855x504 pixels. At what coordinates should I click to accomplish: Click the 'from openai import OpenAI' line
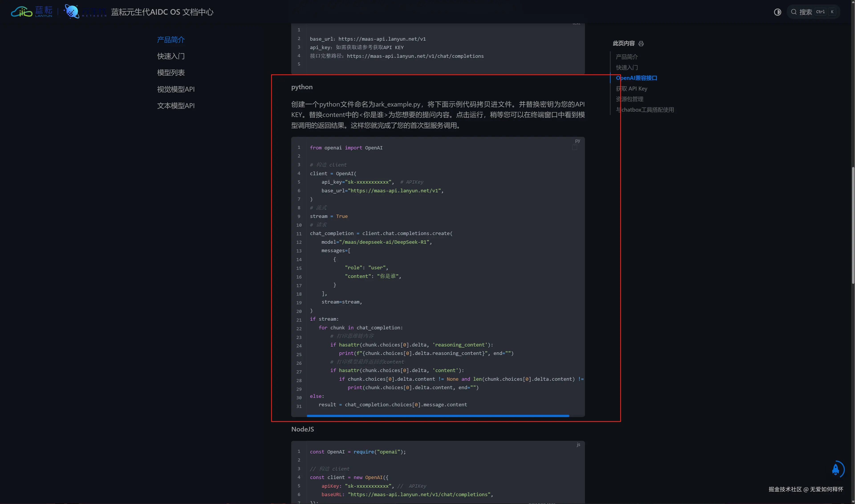click(x=346, y=148)
